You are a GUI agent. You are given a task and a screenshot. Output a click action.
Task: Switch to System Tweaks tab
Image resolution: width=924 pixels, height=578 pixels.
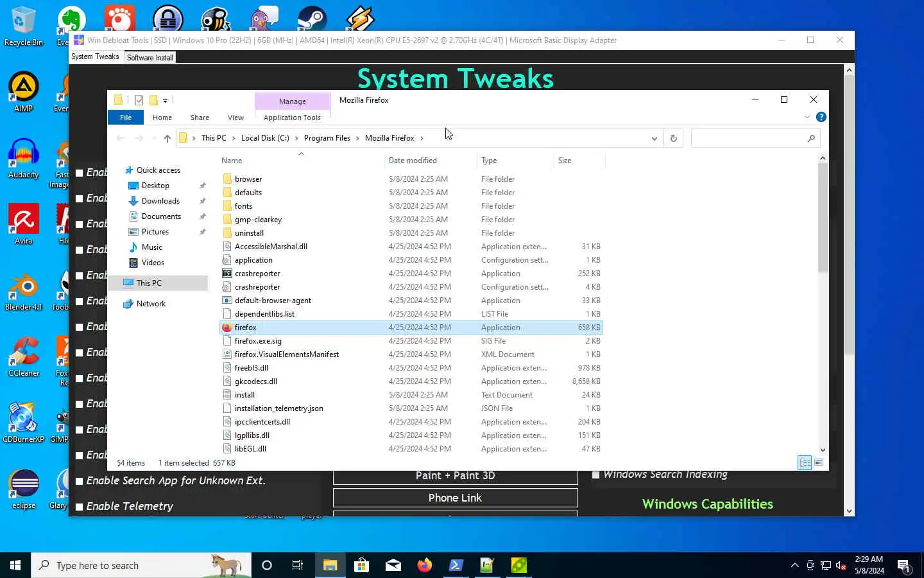(95, 57)
